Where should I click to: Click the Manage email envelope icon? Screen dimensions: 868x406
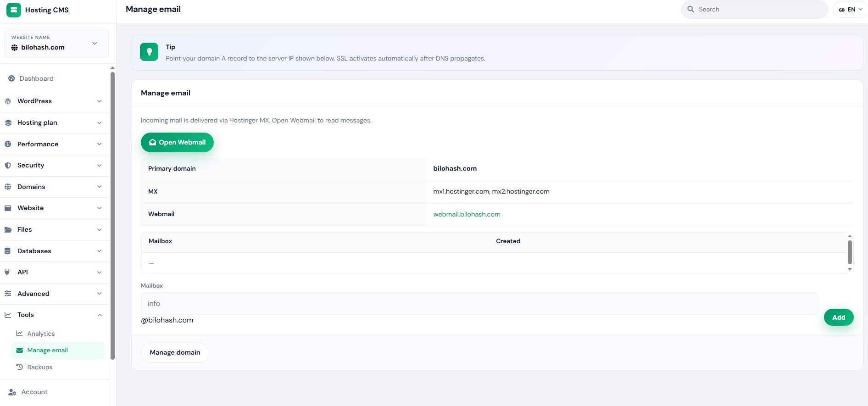pos(19,350)
